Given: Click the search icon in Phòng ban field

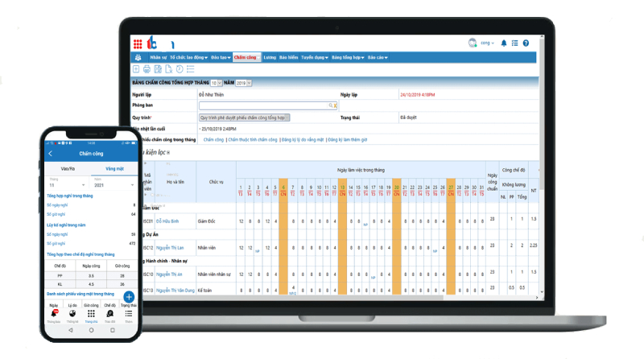Looking at the screenshot, I should [x=330, y=105].
